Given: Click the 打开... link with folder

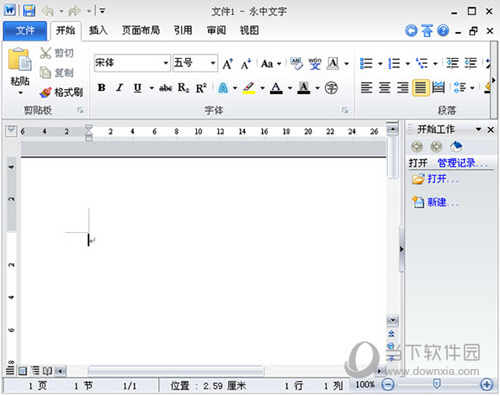Looking at the screenshot, I should (x=435, y=179).
